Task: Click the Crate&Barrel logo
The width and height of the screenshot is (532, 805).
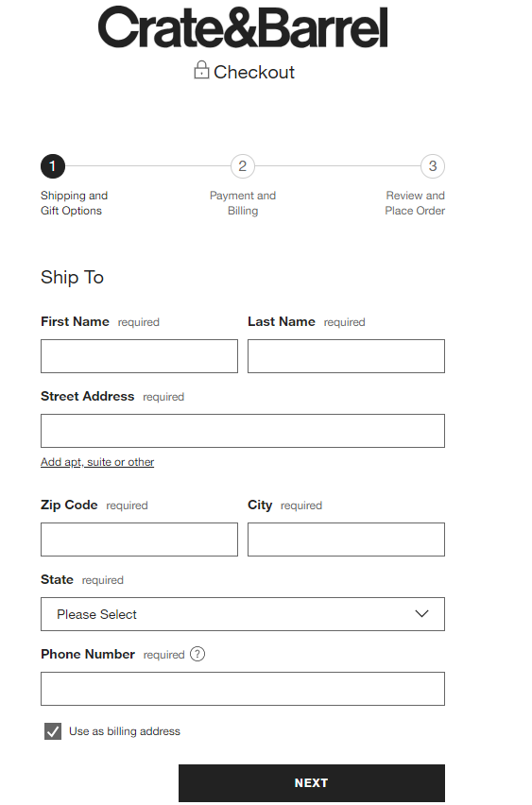Action: [243, 27]
